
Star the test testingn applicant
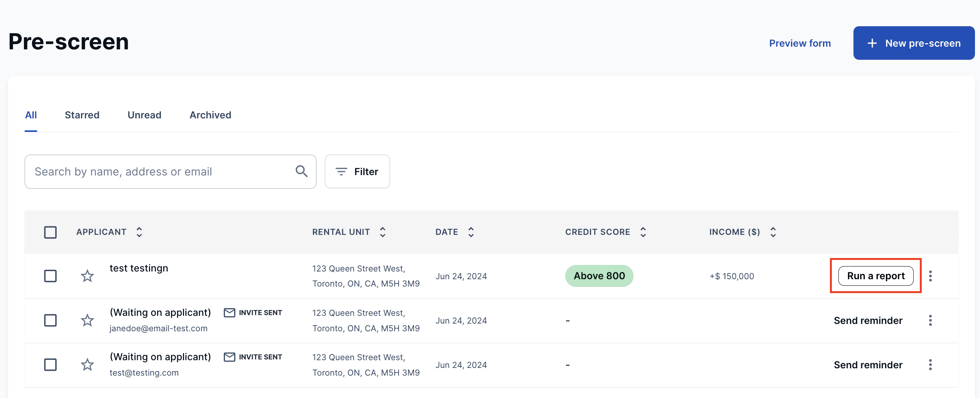[x=87, y=276]
